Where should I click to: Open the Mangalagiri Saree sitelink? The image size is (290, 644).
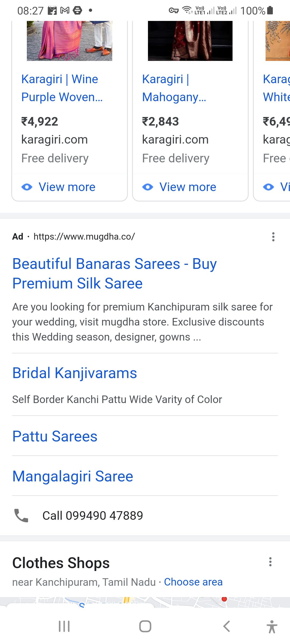73,476
